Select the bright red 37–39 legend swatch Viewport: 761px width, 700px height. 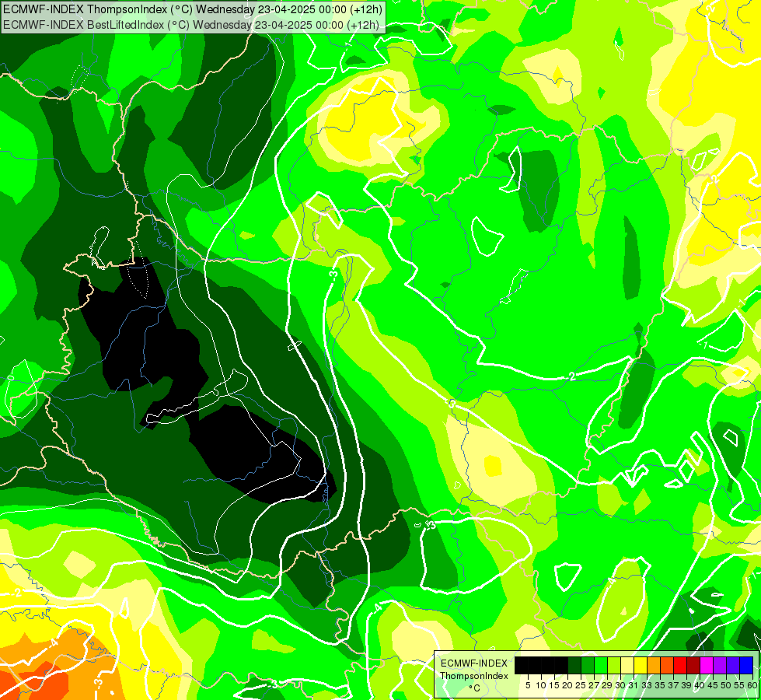click(680, 665)
